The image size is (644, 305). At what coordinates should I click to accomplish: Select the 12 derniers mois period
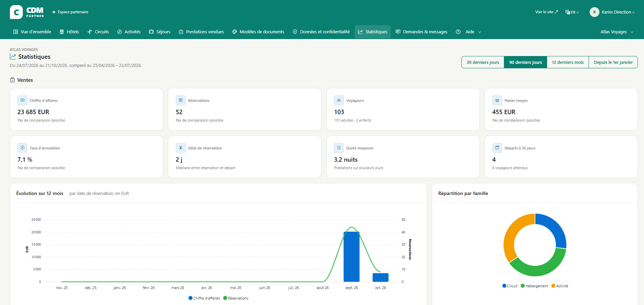pos(568,62)
